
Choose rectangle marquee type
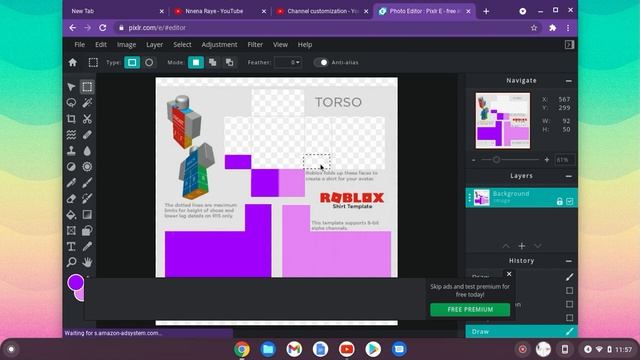tap(132, 62)
